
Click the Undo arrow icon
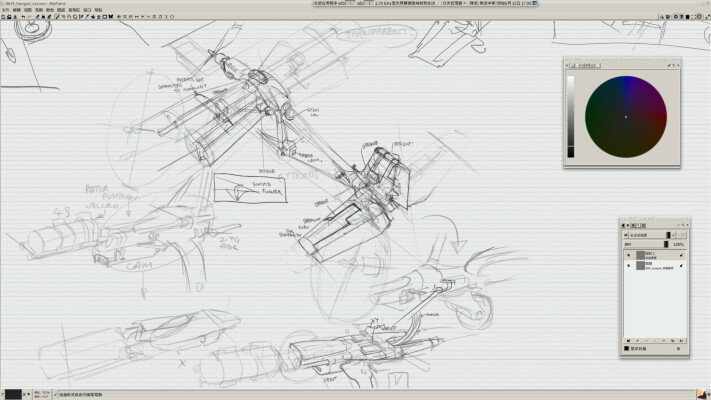(24, 17)
